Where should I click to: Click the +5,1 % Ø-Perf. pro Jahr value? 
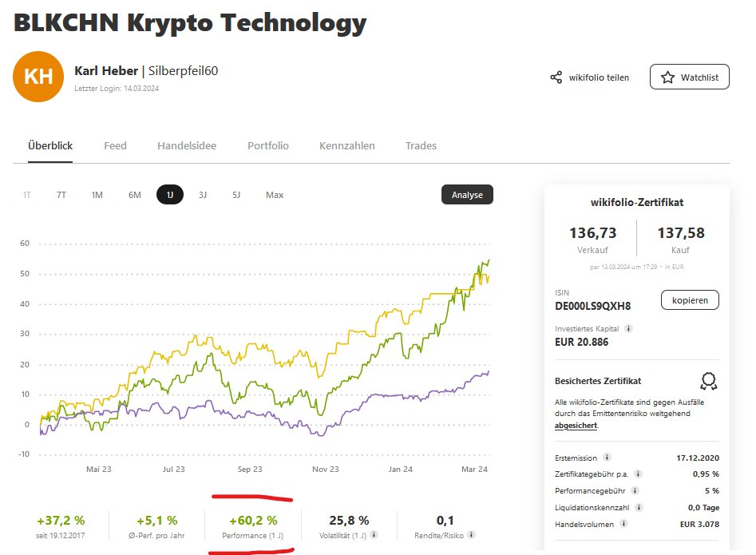(x=156, y=521)
